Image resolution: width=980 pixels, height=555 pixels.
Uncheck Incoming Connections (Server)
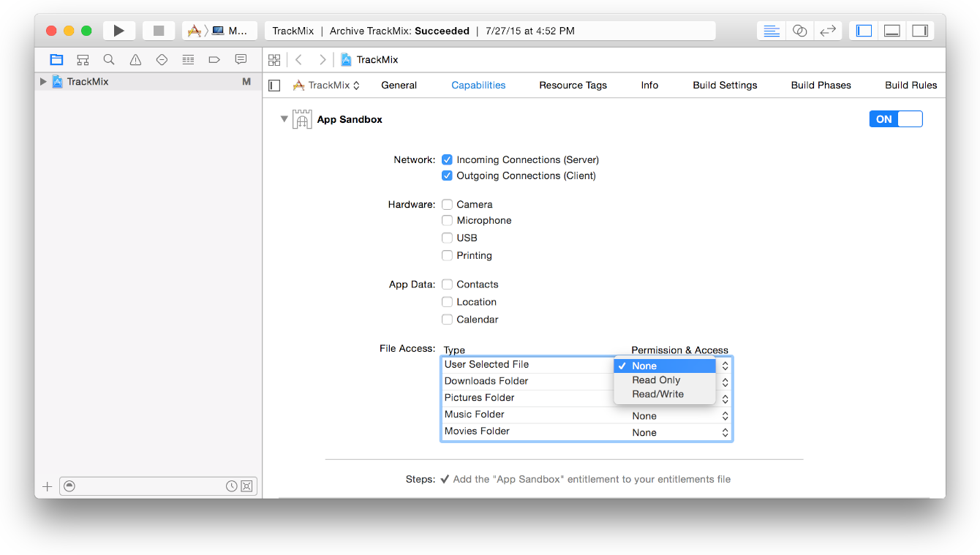click(447, 159)
